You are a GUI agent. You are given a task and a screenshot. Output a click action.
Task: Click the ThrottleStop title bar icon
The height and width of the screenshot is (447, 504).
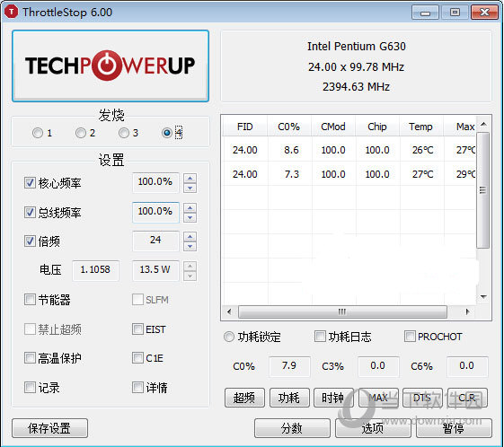12,13
